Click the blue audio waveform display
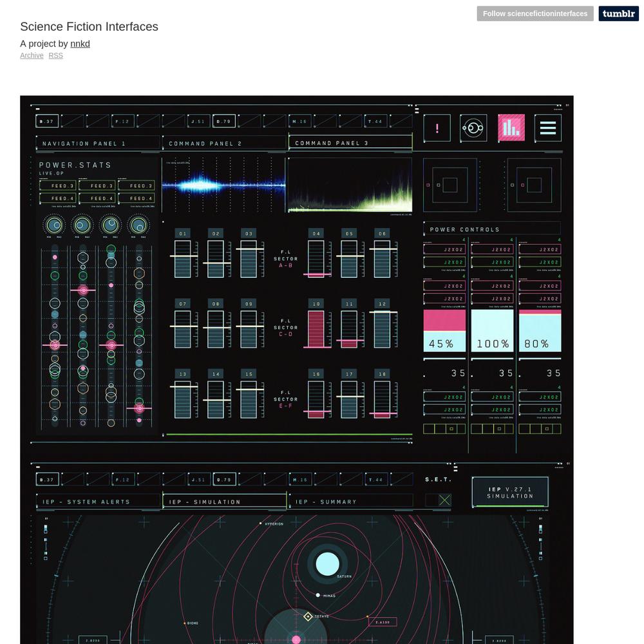The image size is (644, 644). point(224,185)
